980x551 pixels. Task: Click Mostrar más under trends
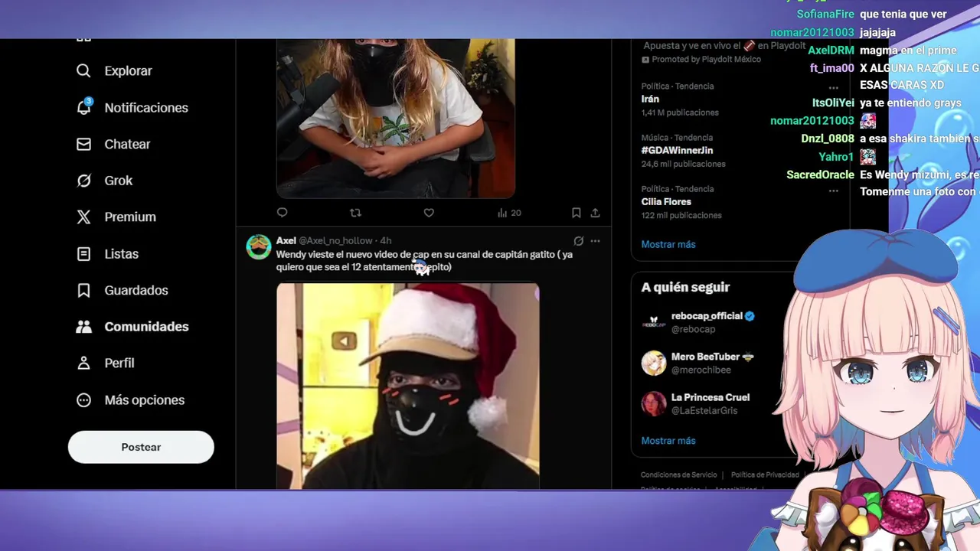pyautogui.click(x=668, y=244)
